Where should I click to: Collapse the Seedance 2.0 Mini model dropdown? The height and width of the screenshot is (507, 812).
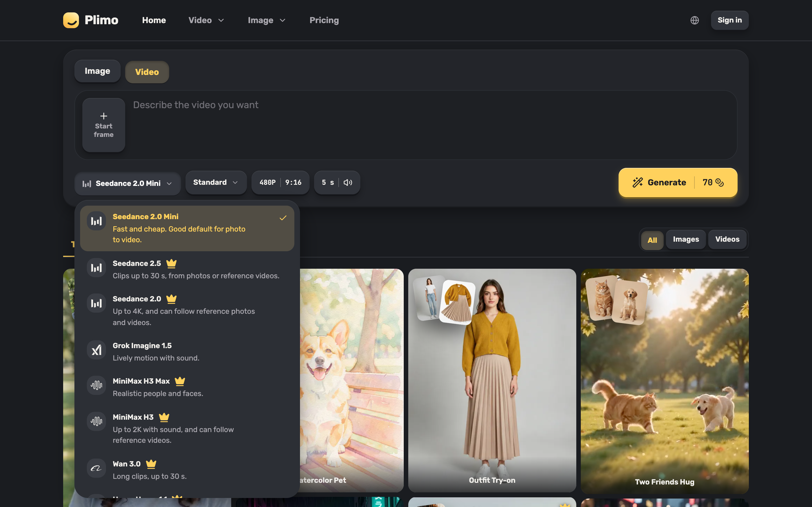tap(127, 183)
